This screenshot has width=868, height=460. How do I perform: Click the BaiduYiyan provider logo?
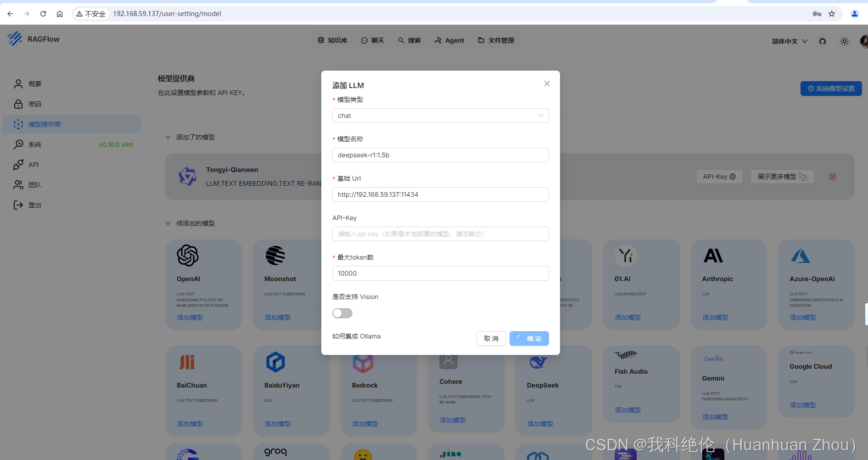pos(275,362)
